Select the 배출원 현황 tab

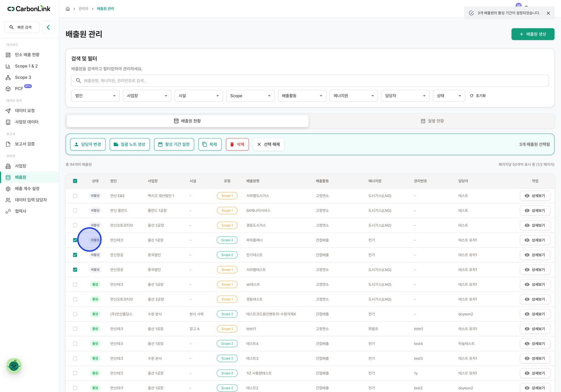pyautogui.click(x=188, y=121)
